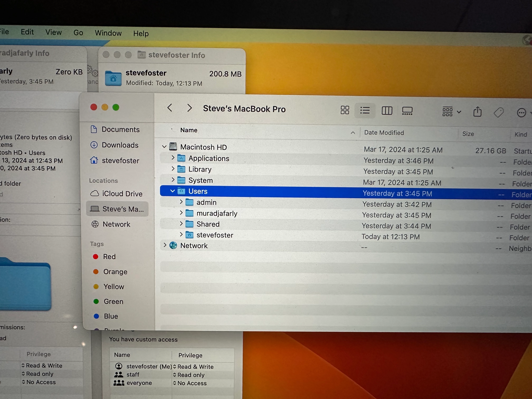Expand the Library folder row
Screen dimensions: 532x399
click(x=173, y=169)
